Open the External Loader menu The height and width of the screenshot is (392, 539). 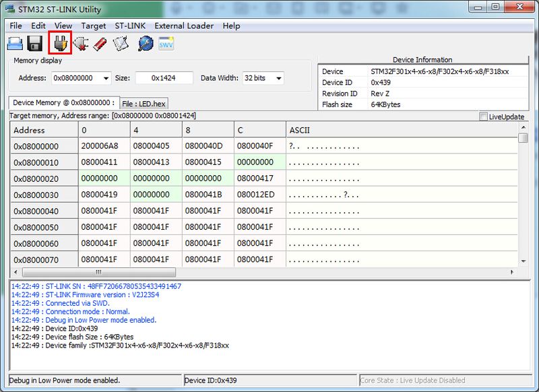coord(184,26)
